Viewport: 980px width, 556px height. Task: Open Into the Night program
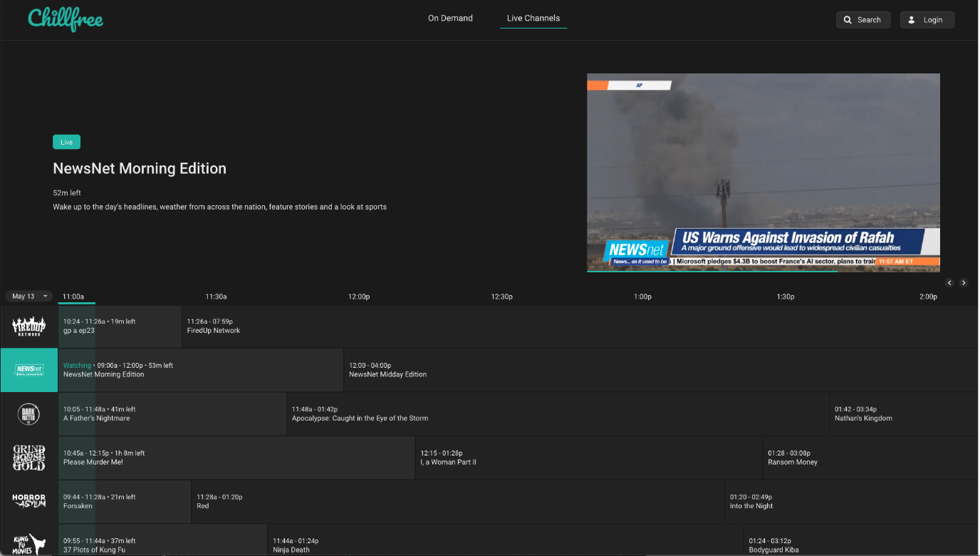[852, 502]
